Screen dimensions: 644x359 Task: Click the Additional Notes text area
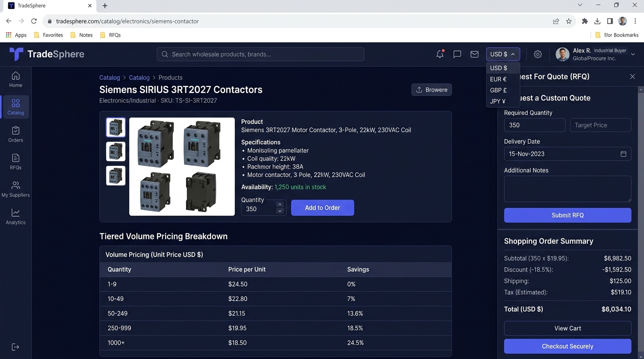(x=567, y=189)
